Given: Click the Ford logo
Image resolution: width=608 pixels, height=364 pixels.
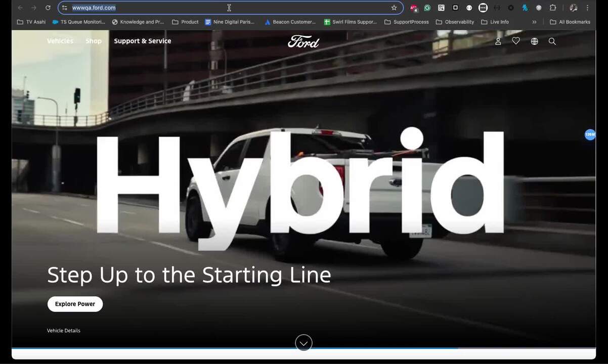Looking at the screenshot, I should pos(303,41).
